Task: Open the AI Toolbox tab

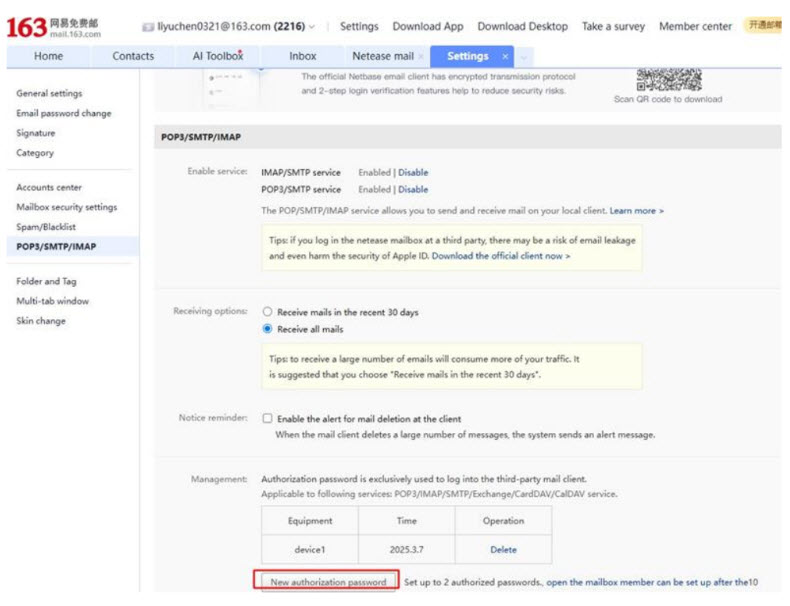Action: [217, 57]
